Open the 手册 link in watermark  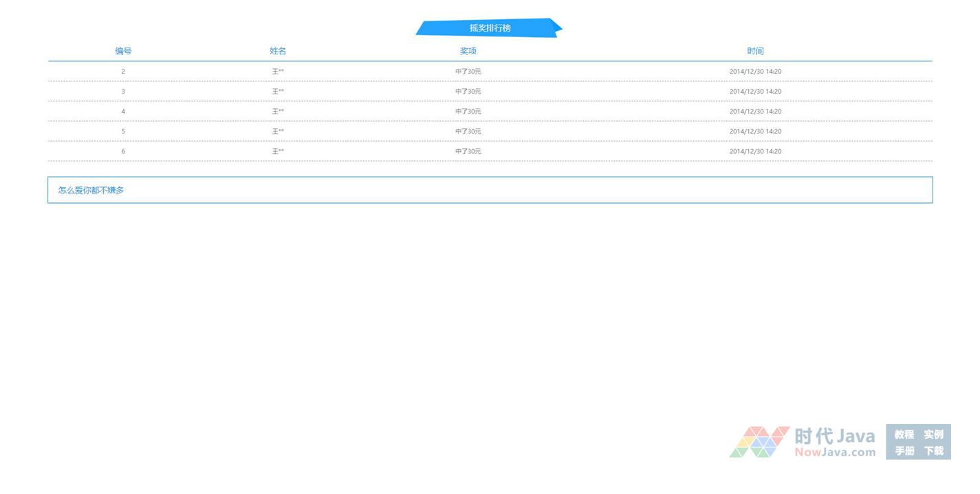[904, 451]
